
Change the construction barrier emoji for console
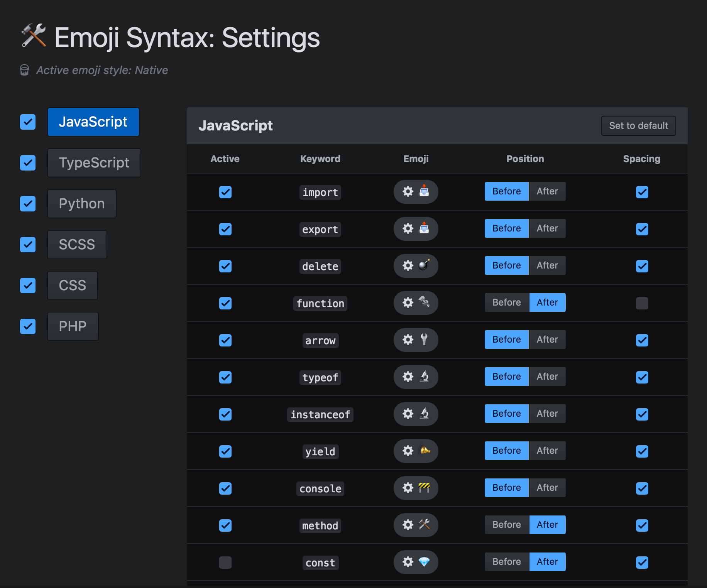[416, 488]
